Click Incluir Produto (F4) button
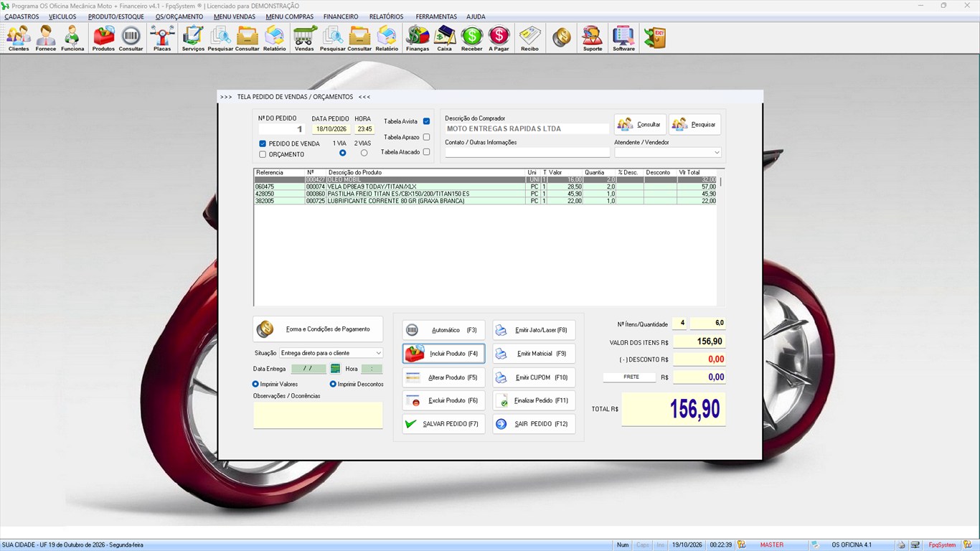The height and width of the screenshot is (551, 980). click(x=443, y=354)
